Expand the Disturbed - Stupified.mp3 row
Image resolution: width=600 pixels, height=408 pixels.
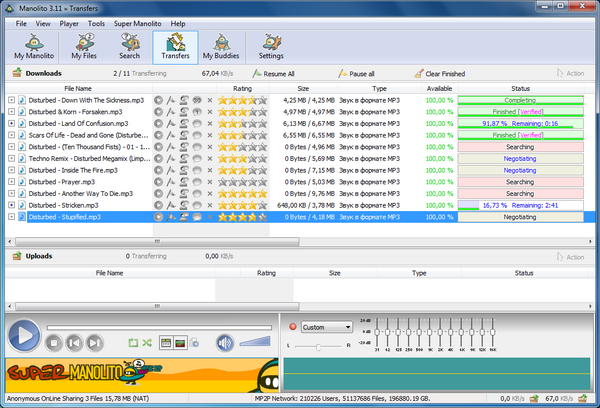point(11,217)
